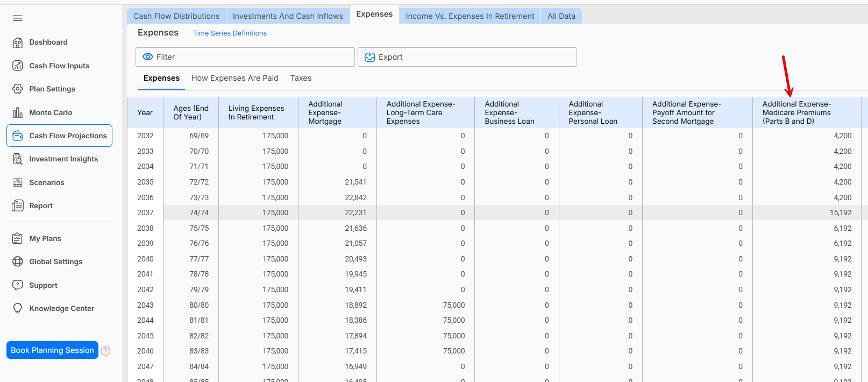Click year 2032 cell
Viewport: 868px width, 382px height.
pos(145,136)
